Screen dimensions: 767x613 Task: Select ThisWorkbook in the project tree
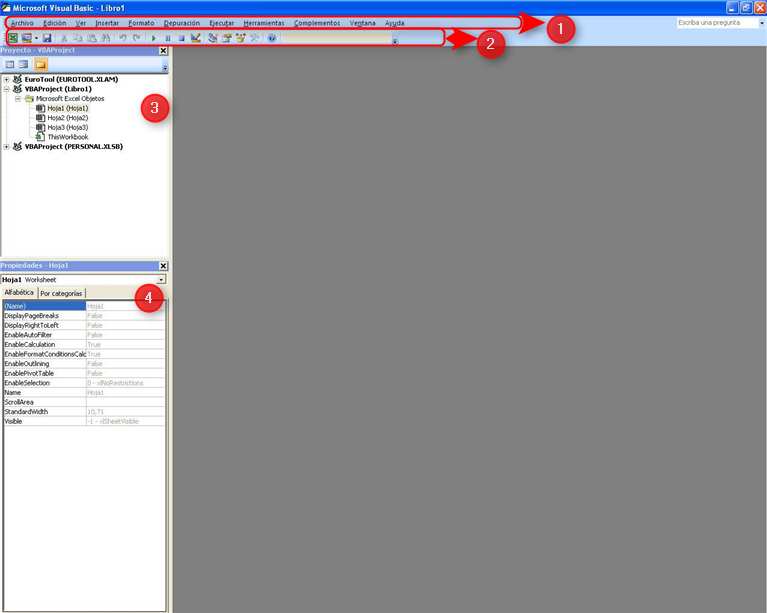(67, 137)
